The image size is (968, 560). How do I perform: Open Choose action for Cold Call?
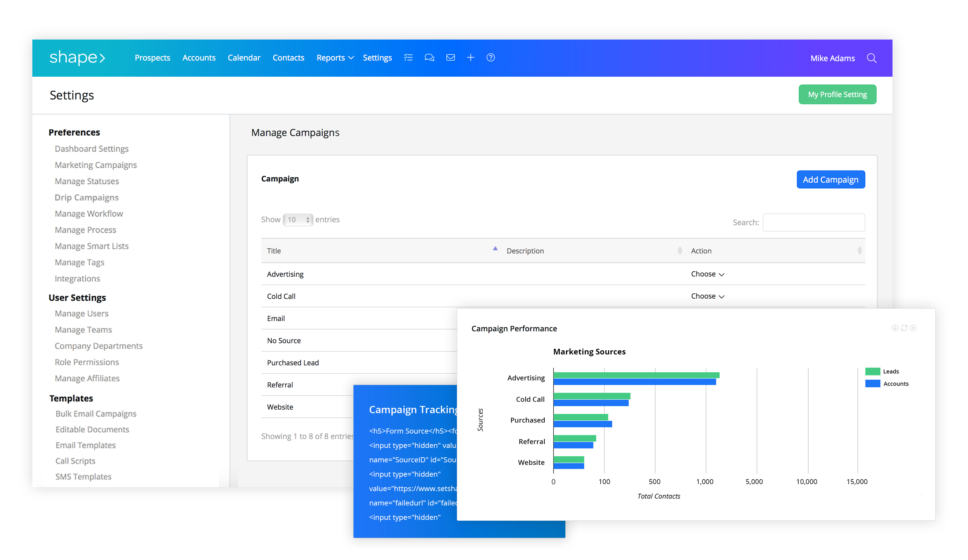707,296
